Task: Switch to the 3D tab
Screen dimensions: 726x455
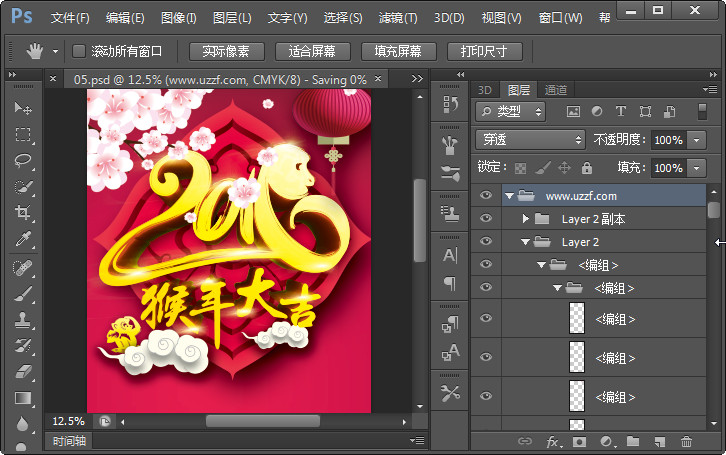Action: click(x=485, y=90)
